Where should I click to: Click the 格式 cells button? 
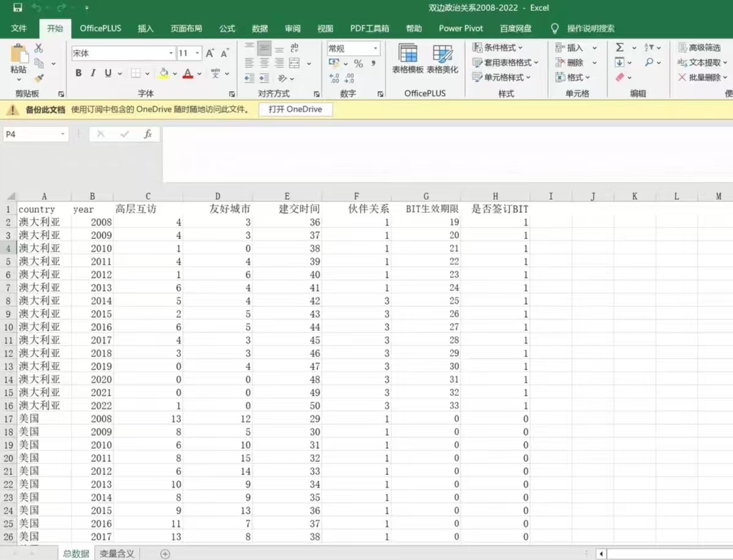click(x=573, y=77)
